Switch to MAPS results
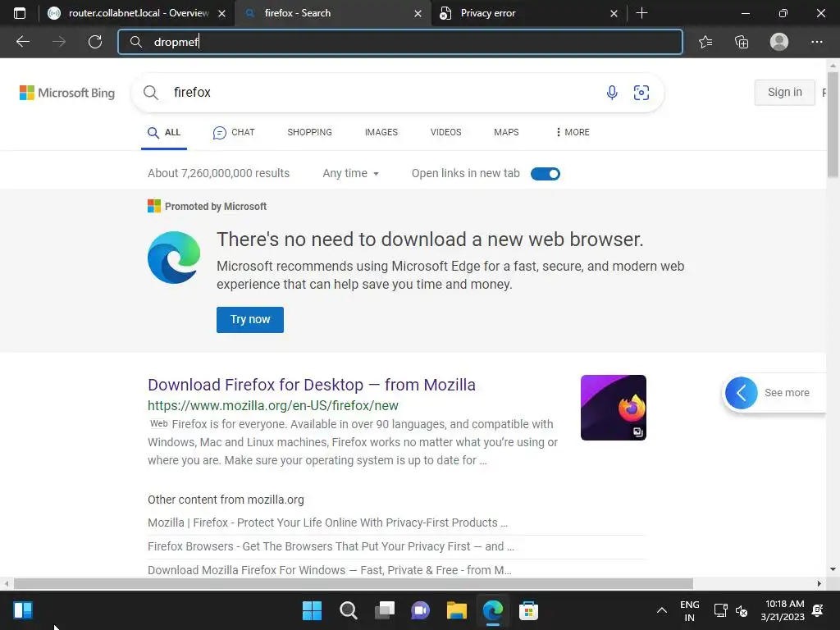The width and height of the screenshot is (840, 630). 506,132
